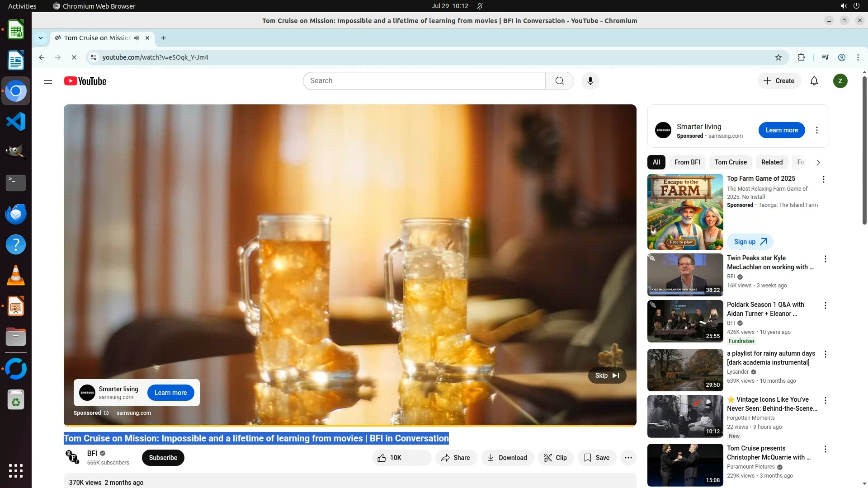Bookmark this page with star icon
This screenshot has height=488, width=868.
point(778,57)
